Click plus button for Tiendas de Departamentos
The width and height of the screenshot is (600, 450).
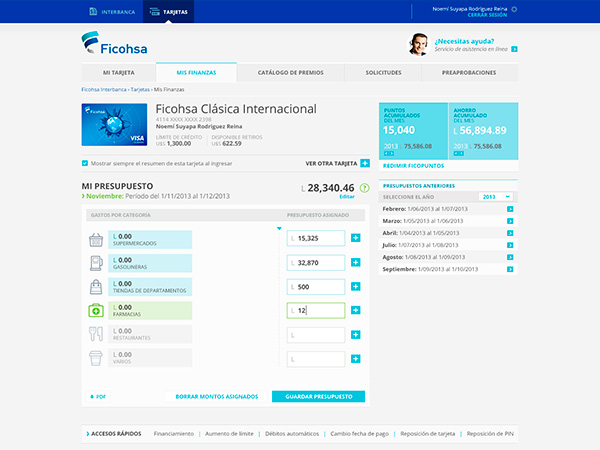pyautogui.click(x=355, y=287)
